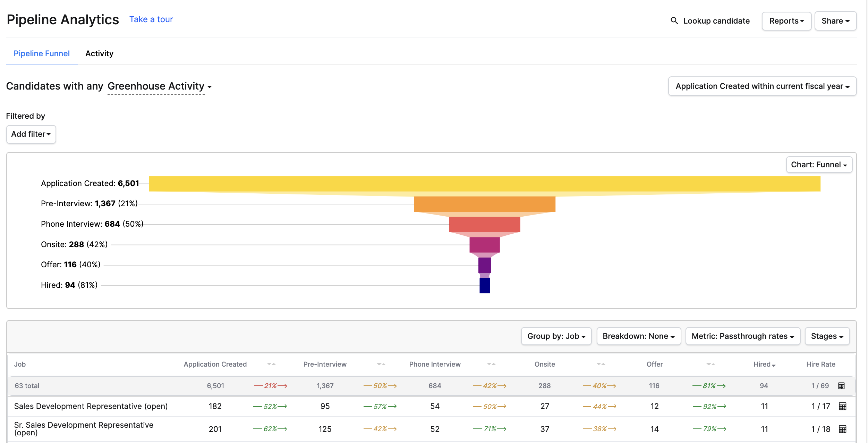Image resolution: width=868 pixels, height=443 pixels.
Task: Open calculator icon for Sr. Sales Development row
Action: tap(842, 429)
